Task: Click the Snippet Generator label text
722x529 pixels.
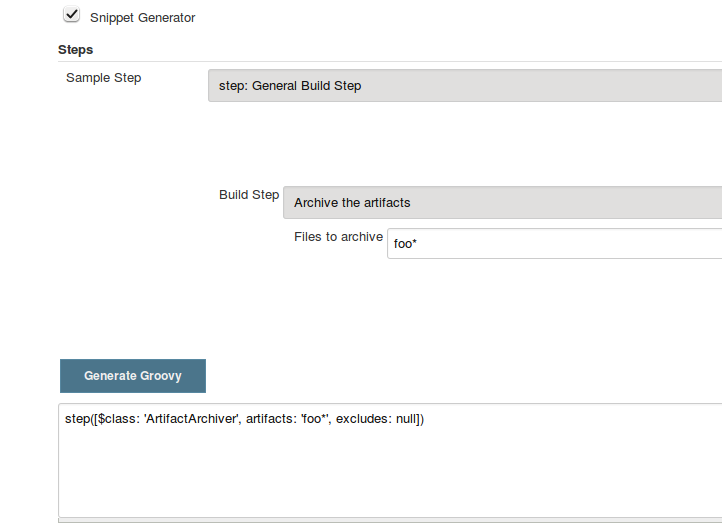Action: [x=142, y=18]
